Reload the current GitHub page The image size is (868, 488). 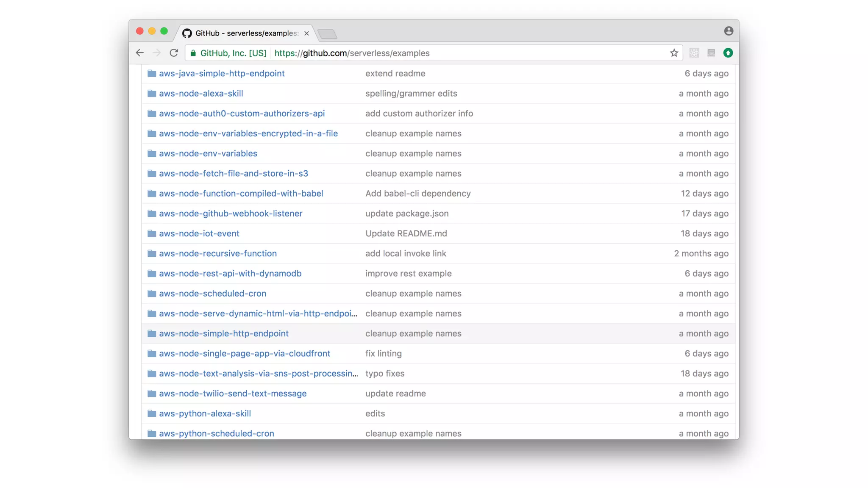174,53
